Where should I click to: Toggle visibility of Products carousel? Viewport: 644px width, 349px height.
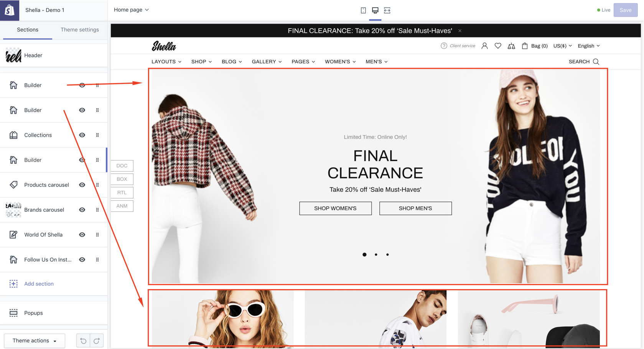click(82, 185)
